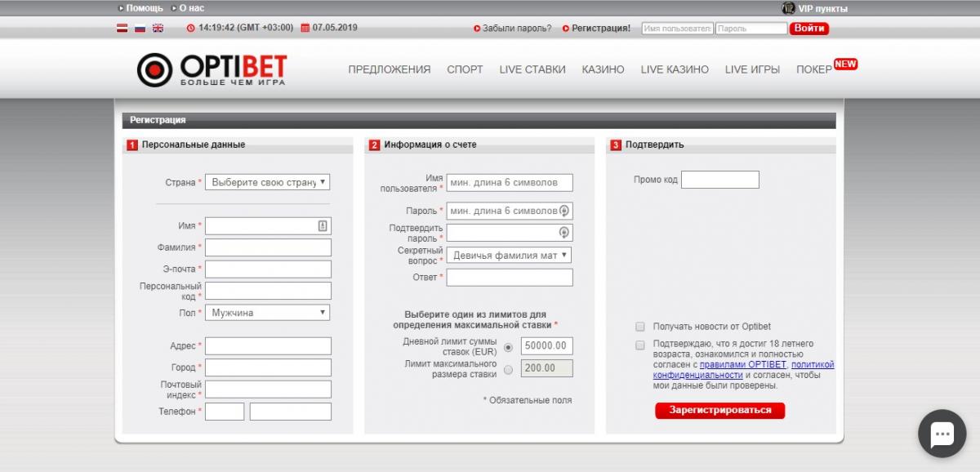
Task: Click the Войти login button
Action: (808, 28)
